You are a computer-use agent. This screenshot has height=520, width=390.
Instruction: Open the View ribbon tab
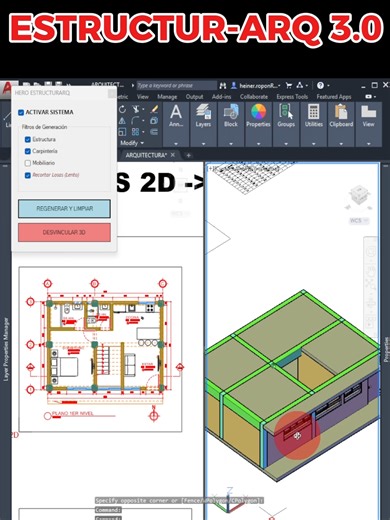click(x=143, y=97)
